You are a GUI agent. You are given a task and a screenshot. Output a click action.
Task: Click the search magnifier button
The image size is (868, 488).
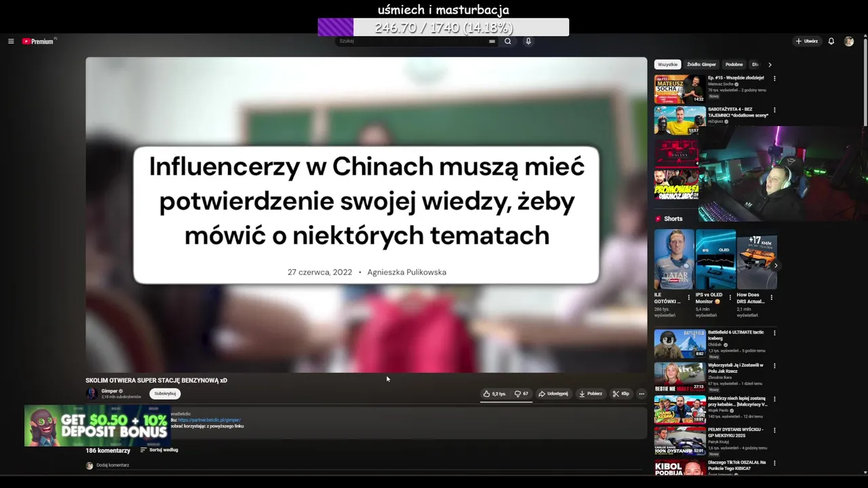coord(507,41)
